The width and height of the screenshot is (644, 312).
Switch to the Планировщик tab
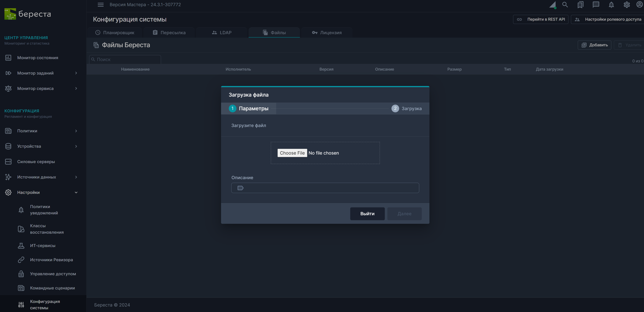point(115,32)
